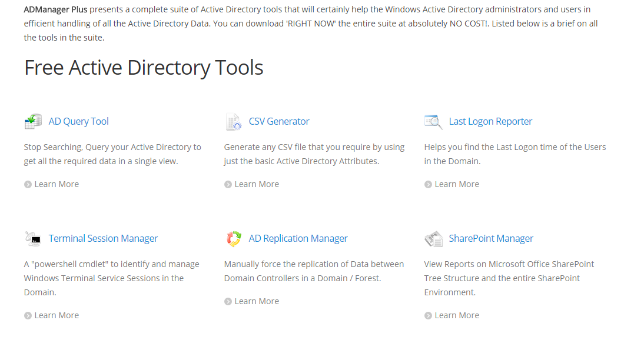
Task: Open the CSV Generator link
Action: tap(279, 122)
